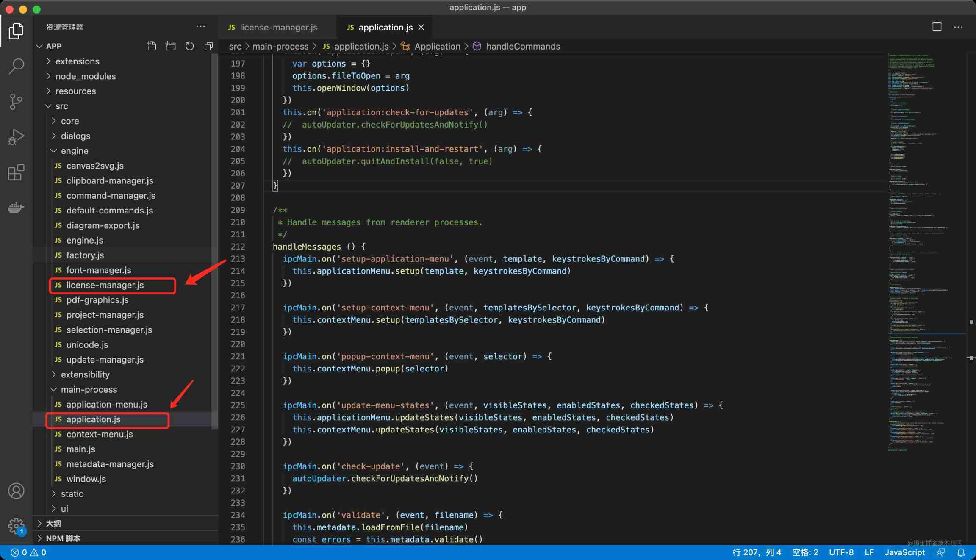This screenshot has height=560, width=976.
Task: Open the feedback icon in status bar
Action: pyautogui.click(x=940, y=552)
